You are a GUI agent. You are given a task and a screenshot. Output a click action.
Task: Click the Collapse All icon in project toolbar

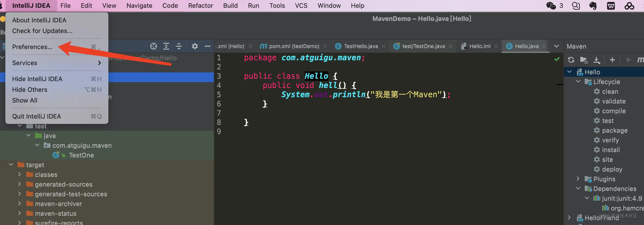coord(179,46)
